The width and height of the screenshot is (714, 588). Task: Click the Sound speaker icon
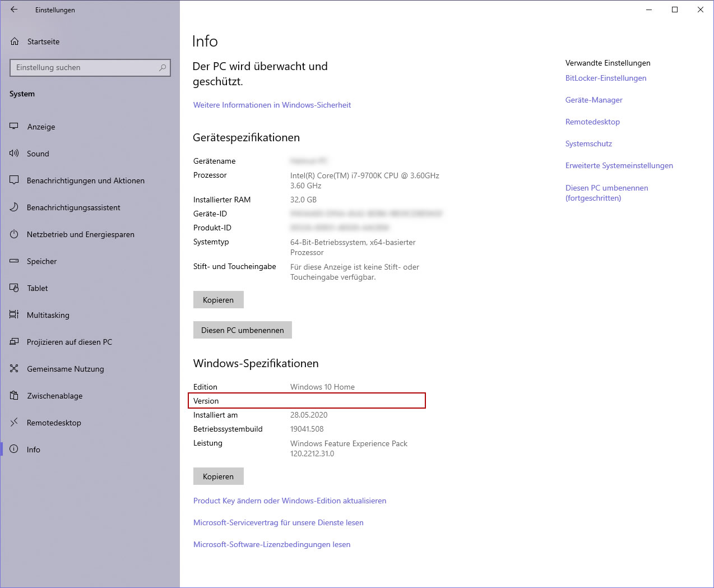(x=14, y=154)
